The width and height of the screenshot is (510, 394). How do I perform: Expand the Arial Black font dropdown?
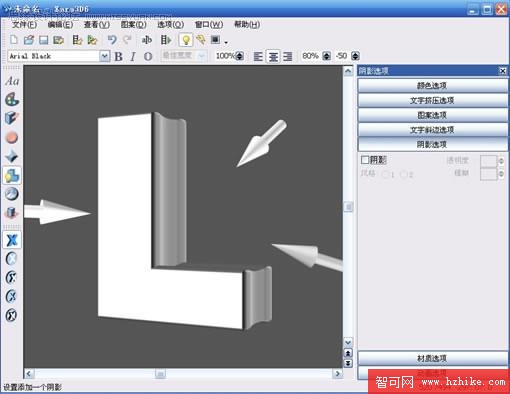tap(104, 56)
